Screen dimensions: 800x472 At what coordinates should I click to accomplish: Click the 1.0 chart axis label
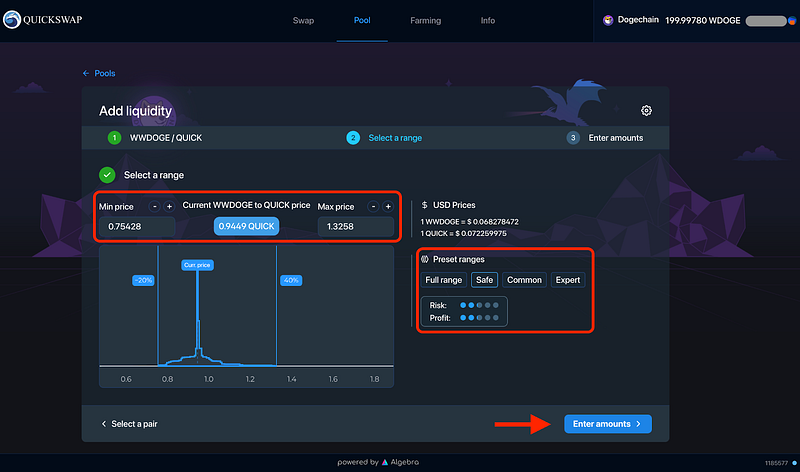[x=209, y=379]
